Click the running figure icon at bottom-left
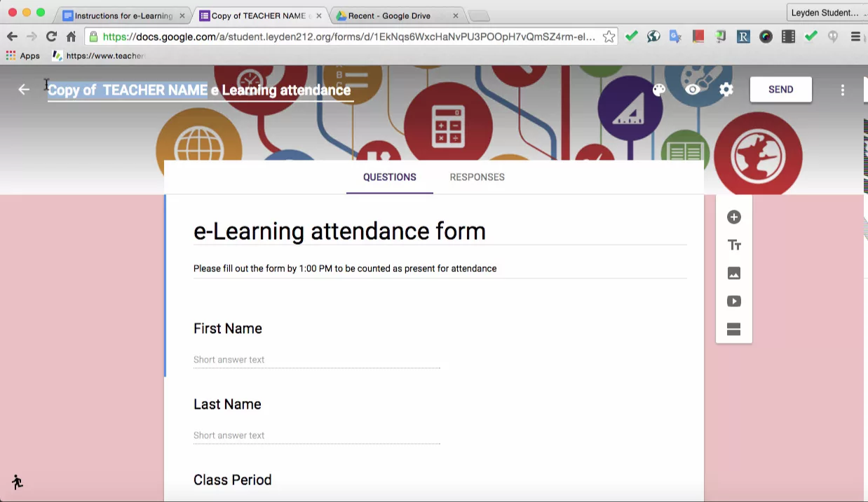 [18, 482]
